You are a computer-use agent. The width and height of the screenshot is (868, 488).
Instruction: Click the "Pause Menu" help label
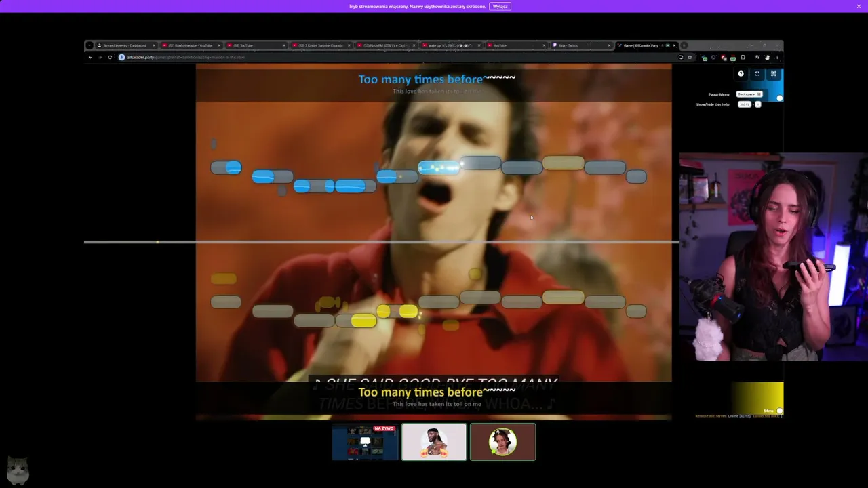click(x=719, y=94)
